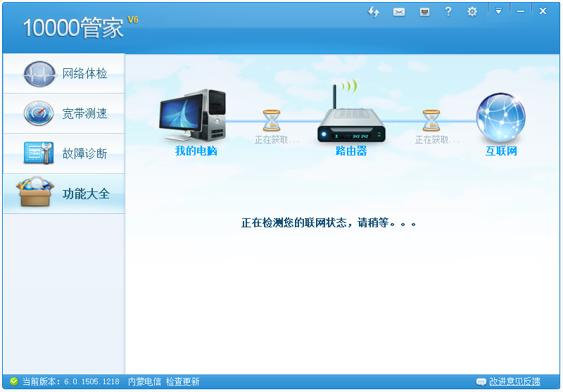Click the speedometer gauge icon for 宽带测速

pyautogui.click(x=39, y=113)
